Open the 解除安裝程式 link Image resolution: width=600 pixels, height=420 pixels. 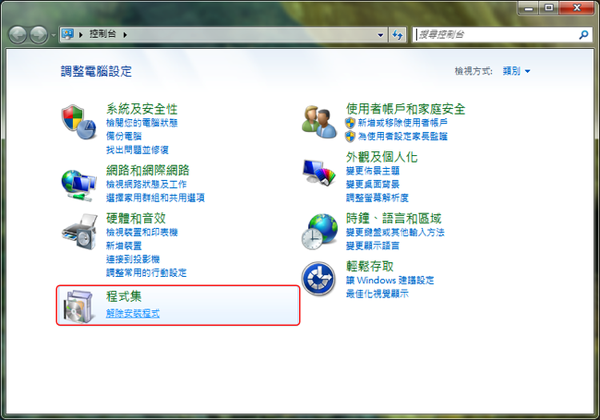coord(133,313)
